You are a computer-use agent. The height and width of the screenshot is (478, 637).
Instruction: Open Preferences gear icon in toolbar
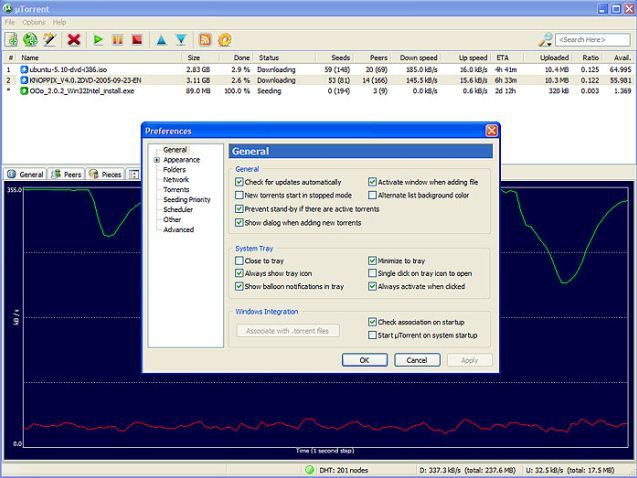[225, 40]
